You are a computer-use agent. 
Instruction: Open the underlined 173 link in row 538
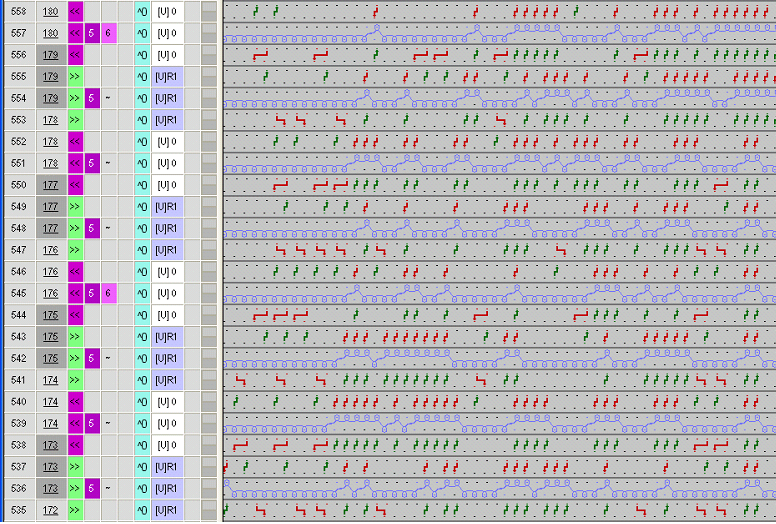[x=50, y=445]
